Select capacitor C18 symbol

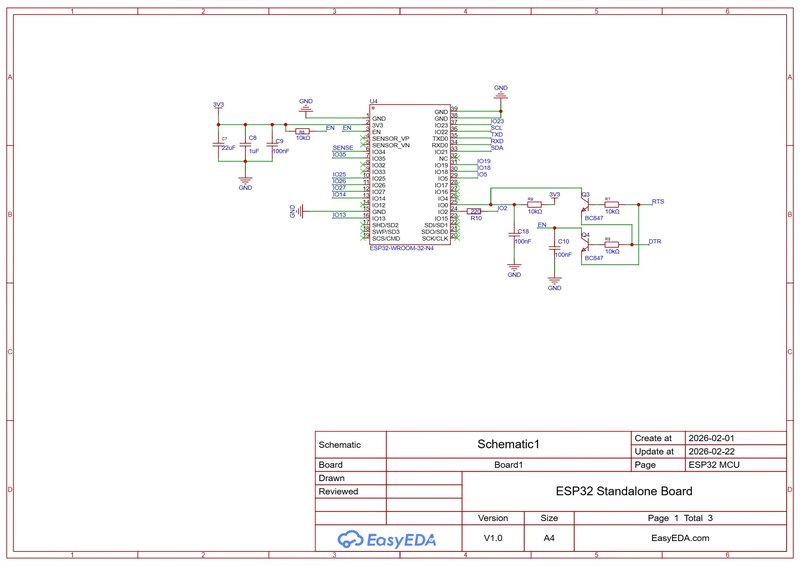[x=514, y=234]
